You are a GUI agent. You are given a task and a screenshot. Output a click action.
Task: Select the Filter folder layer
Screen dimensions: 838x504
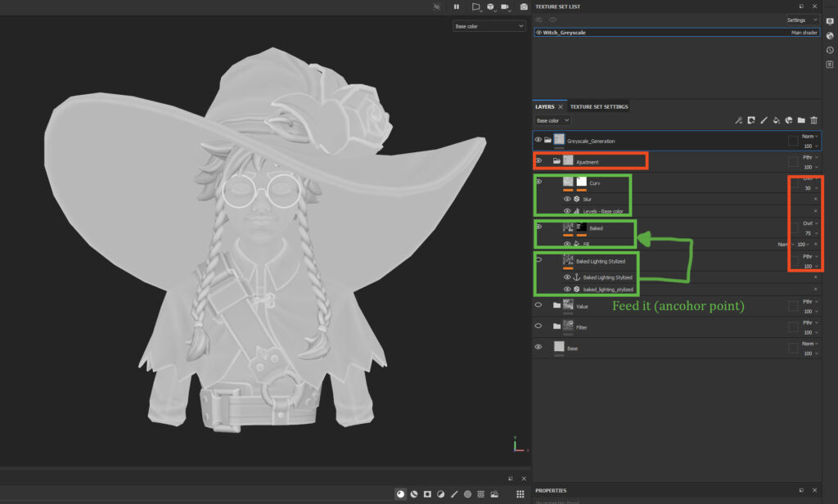point(582,327)
